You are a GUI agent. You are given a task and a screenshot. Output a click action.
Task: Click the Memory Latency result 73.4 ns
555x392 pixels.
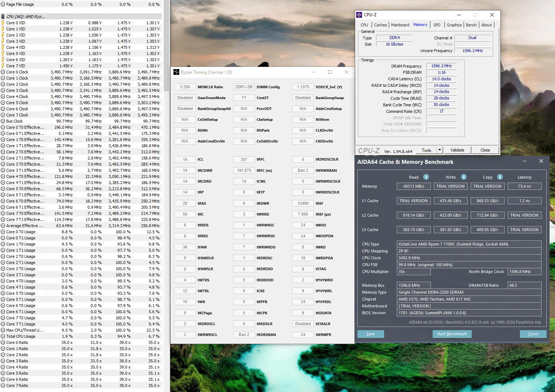(524, 186)
